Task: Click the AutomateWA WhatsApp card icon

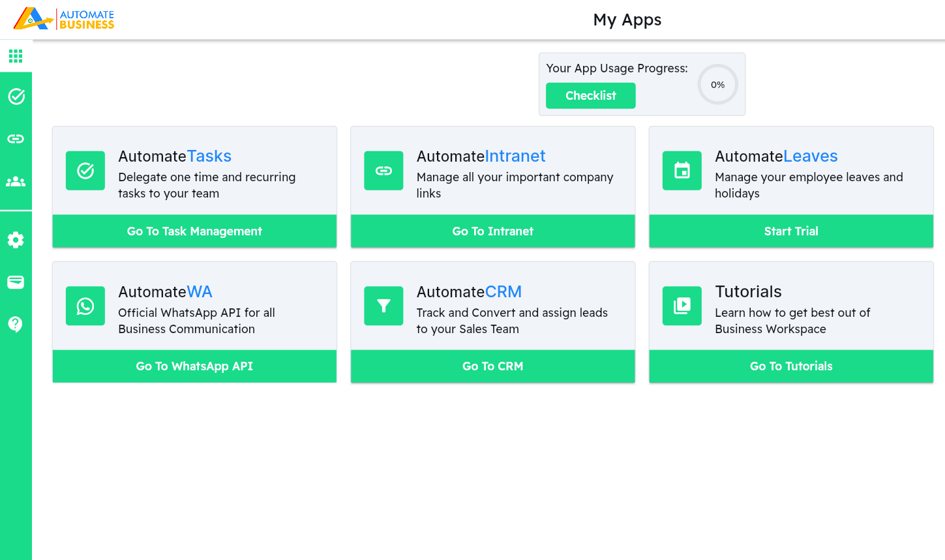Action: click(85, 306)
